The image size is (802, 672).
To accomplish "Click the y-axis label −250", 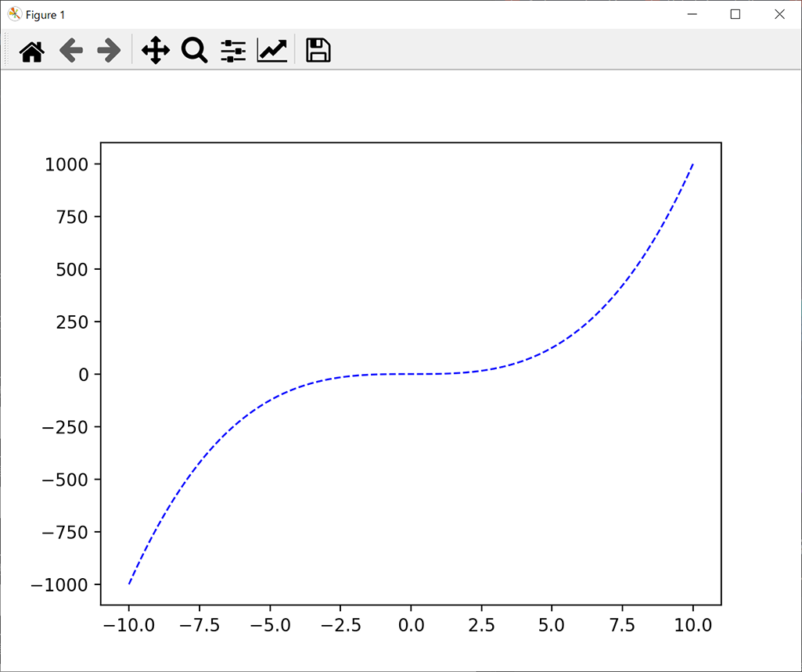I will (x=65, y=428).
